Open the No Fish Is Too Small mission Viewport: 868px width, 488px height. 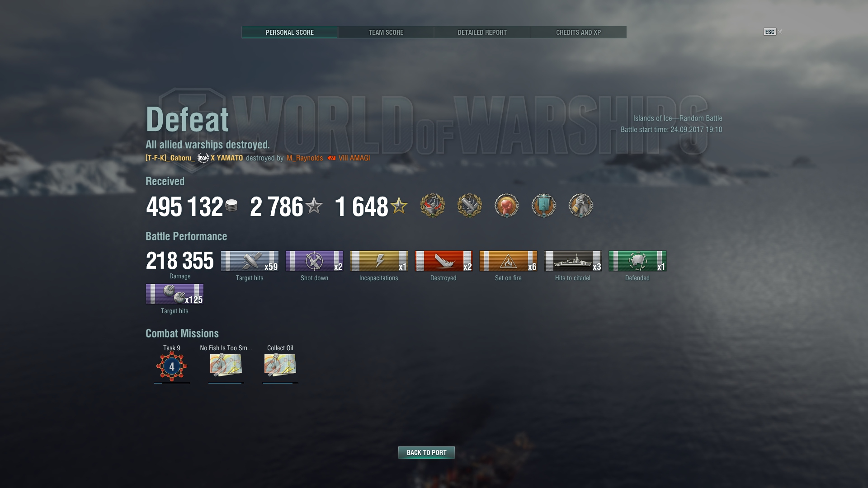pyautogui.click(x=226, y=365)
